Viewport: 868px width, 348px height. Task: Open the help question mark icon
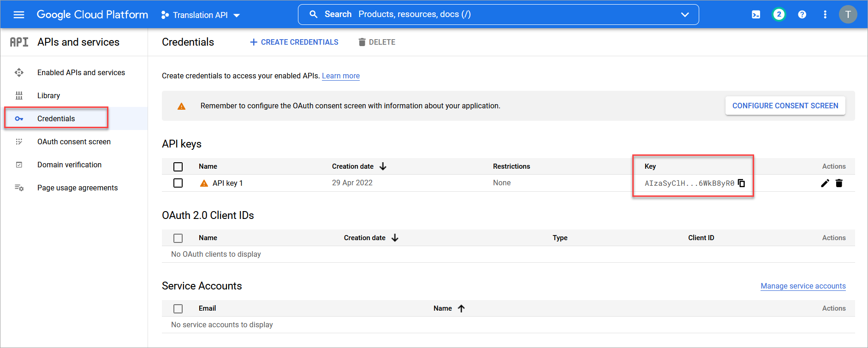coord(802,15)
